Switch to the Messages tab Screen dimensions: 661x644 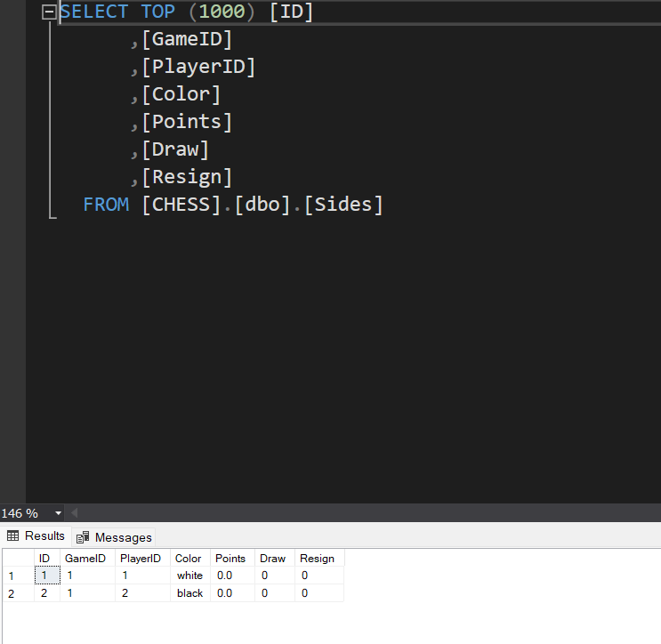pyautogui.click(x=114, y=537)
